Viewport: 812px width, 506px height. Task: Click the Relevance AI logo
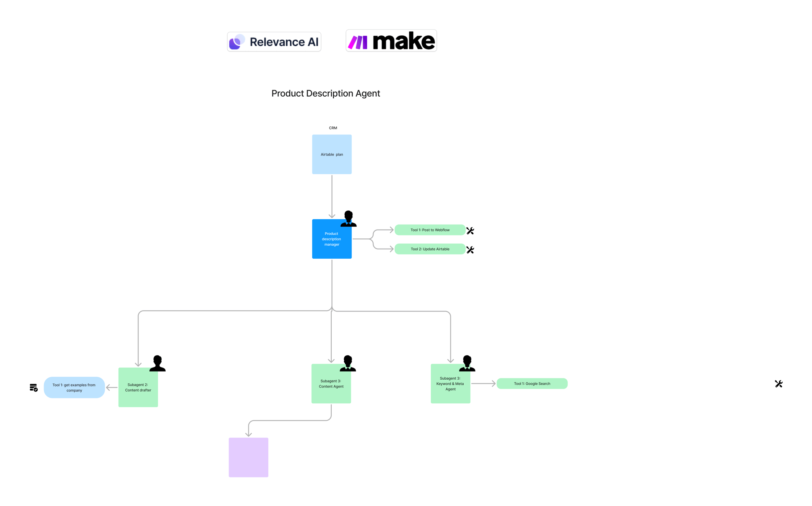pos(274,41)
